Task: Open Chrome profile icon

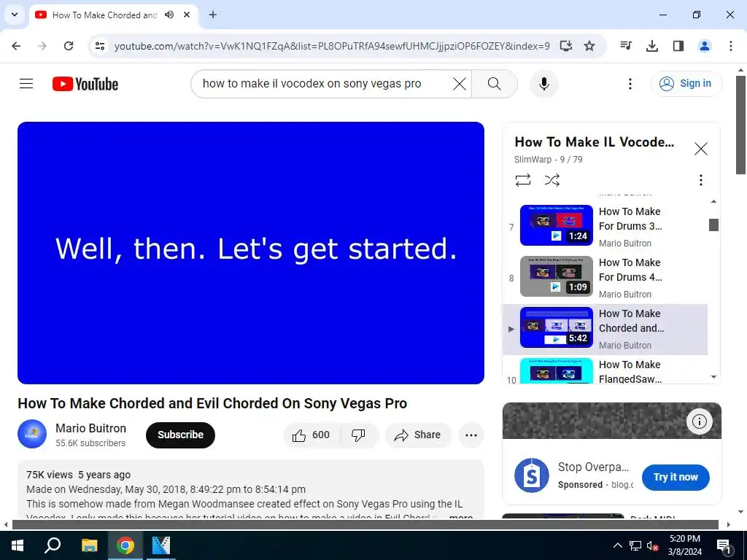Action: [x=704, y=46]
